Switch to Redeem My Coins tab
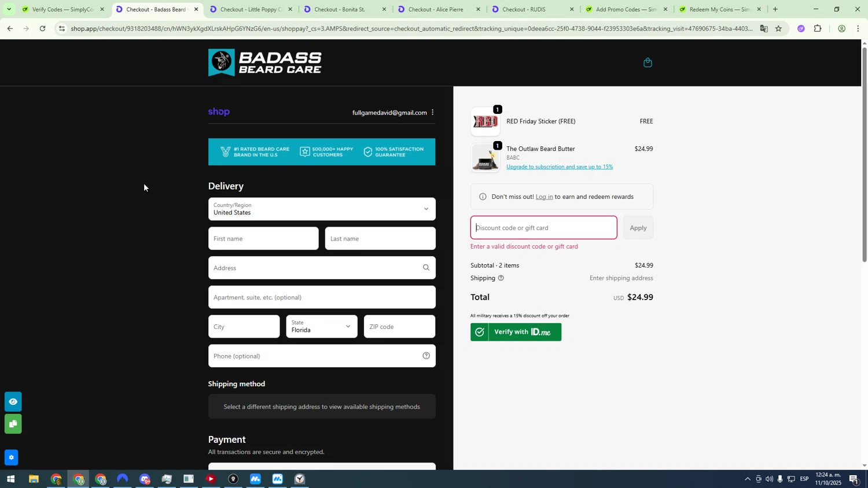The image size is (868, 488). [720, 9]
